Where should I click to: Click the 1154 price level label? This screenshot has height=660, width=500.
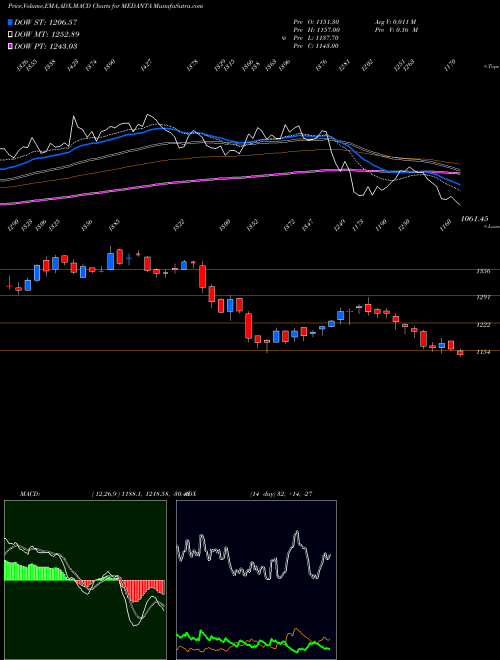point(483,352)
